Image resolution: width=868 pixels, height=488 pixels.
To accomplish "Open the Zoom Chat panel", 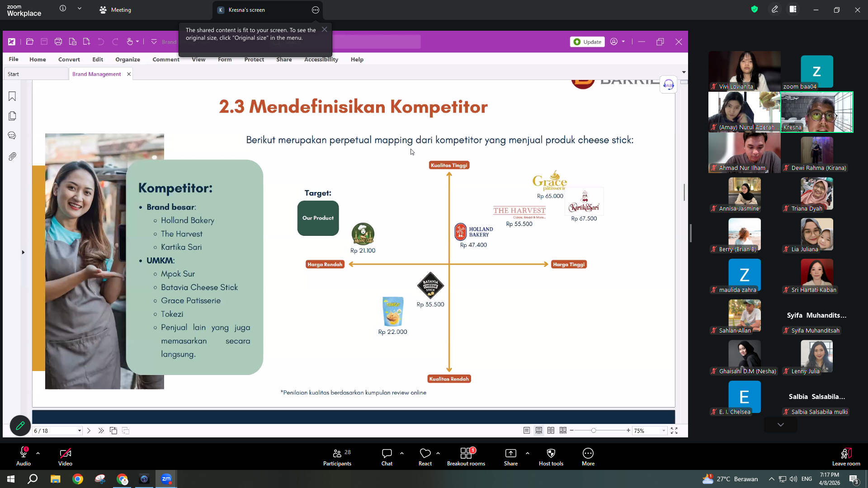I will (x=387, y=457).
